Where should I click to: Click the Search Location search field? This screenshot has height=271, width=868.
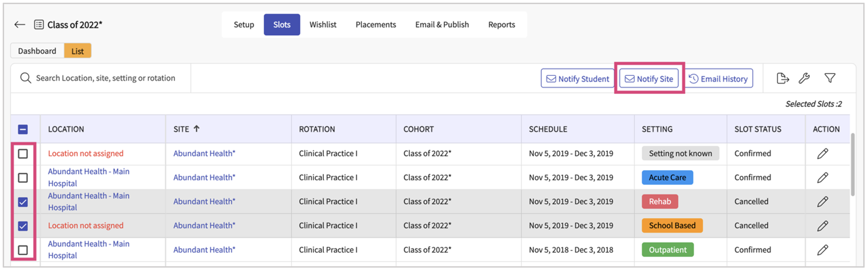click(x=105, y=78)
